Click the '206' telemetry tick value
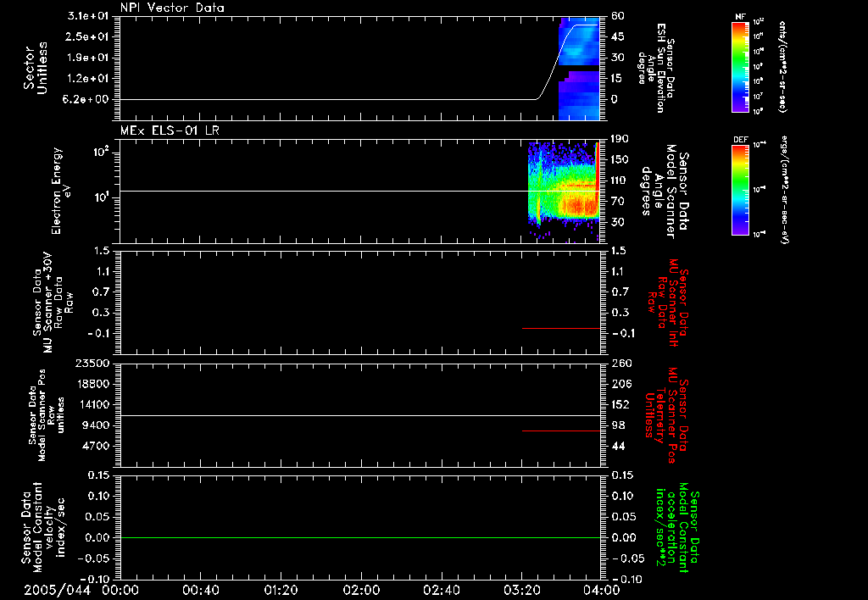This screenshot has height=600, width=868. pyautogui.click(x=620, y=384)
